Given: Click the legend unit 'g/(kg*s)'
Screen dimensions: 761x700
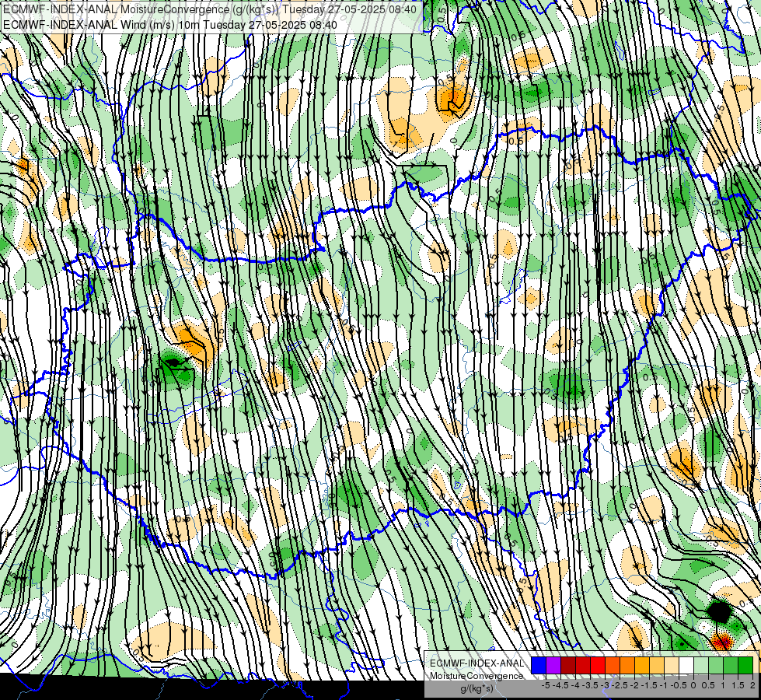Looking at the screenshot, I should tap(477, 689).
